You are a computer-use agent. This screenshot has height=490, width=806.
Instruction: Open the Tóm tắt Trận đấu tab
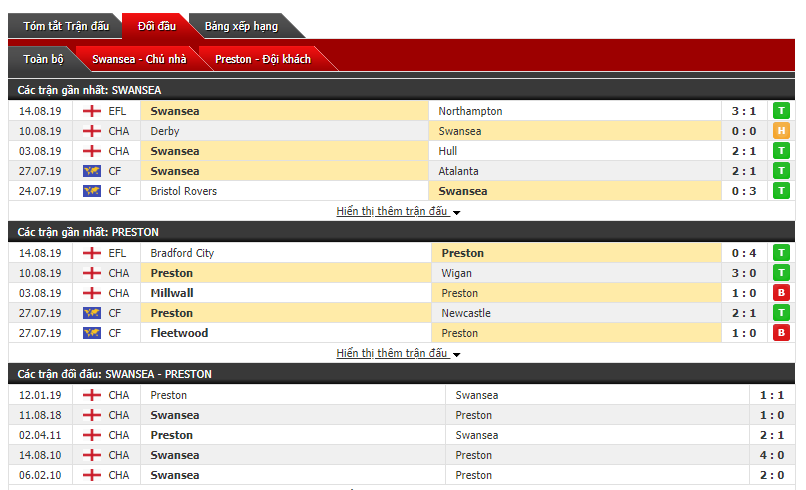66,26
